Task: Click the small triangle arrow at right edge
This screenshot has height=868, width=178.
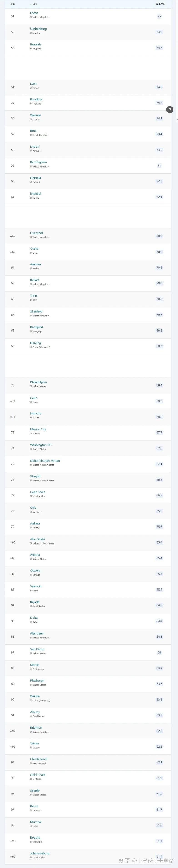Action: pyautogui.click(x=177, y=120)
